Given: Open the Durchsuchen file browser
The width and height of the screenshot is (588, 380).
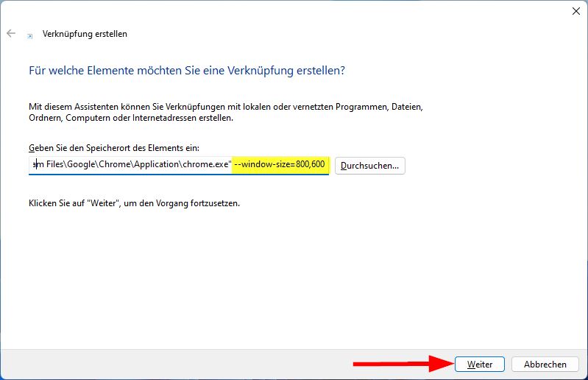Looking at the screenshot, I should (x=369, y=166).
